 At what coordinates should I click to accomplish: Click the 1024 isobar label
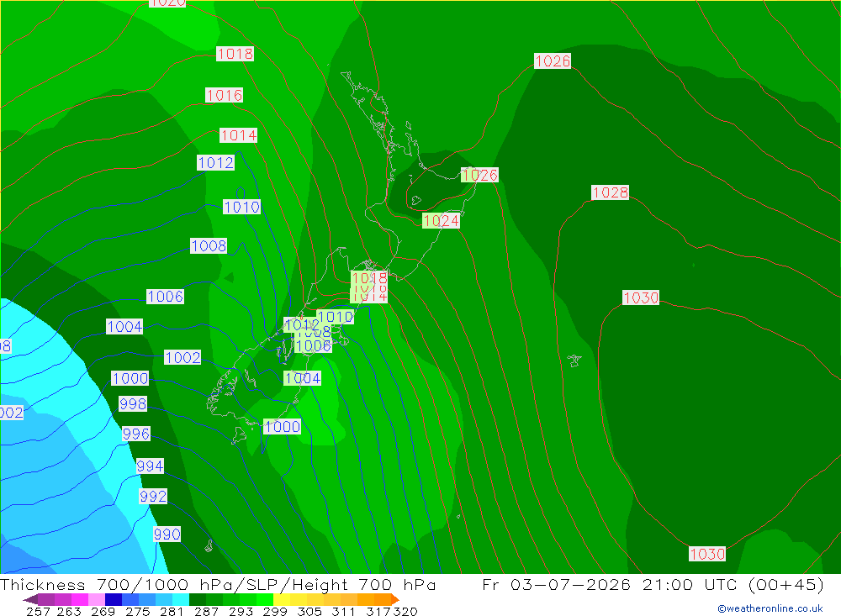441,221
